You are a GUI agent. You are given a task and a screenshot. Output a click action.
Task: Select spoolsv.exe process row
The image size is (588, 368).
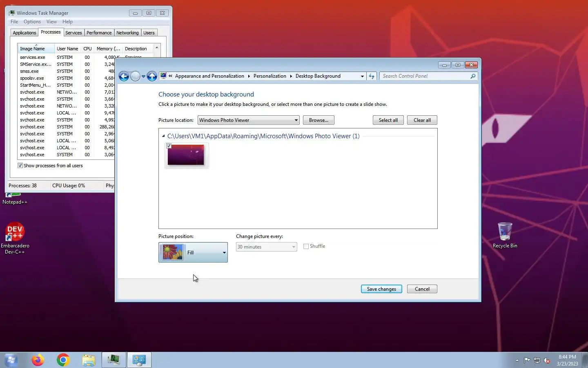66,78
